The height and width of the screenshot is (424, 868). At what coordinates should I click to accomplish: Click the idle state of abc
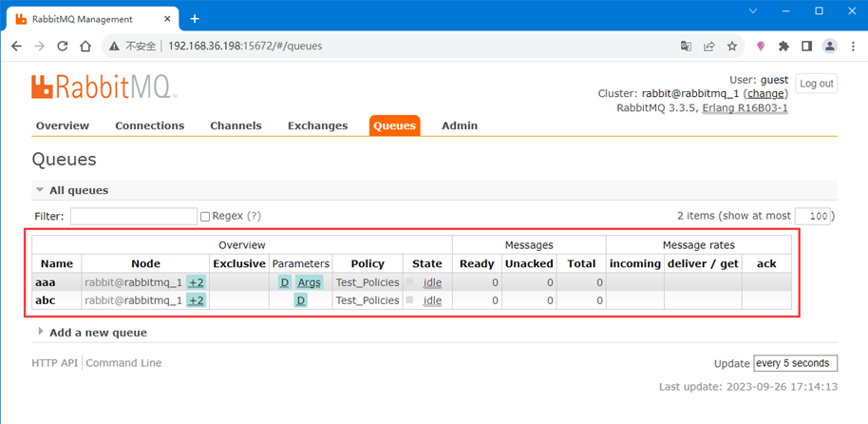(432, 300)
